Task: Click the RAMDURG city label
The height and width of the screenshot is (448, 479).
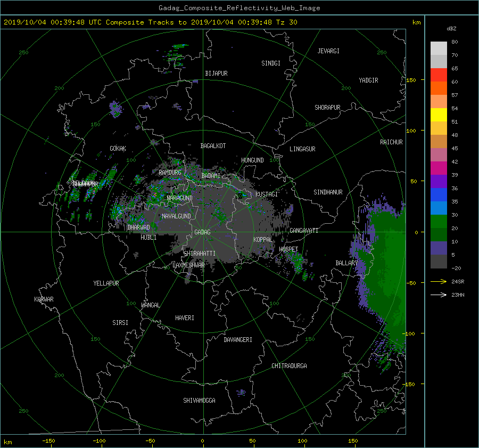Action: tap(170, 173)
